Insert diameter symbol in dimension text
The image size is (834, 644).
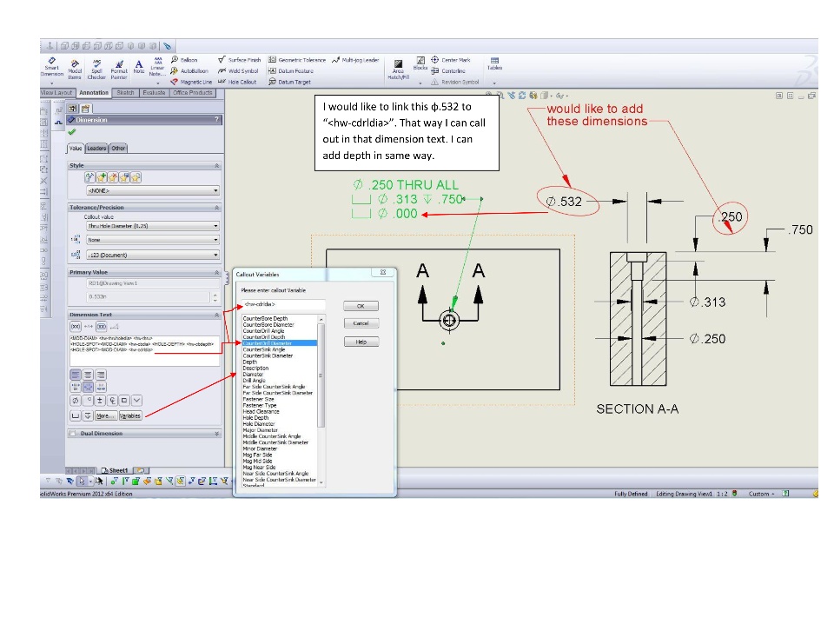(76, 401)
